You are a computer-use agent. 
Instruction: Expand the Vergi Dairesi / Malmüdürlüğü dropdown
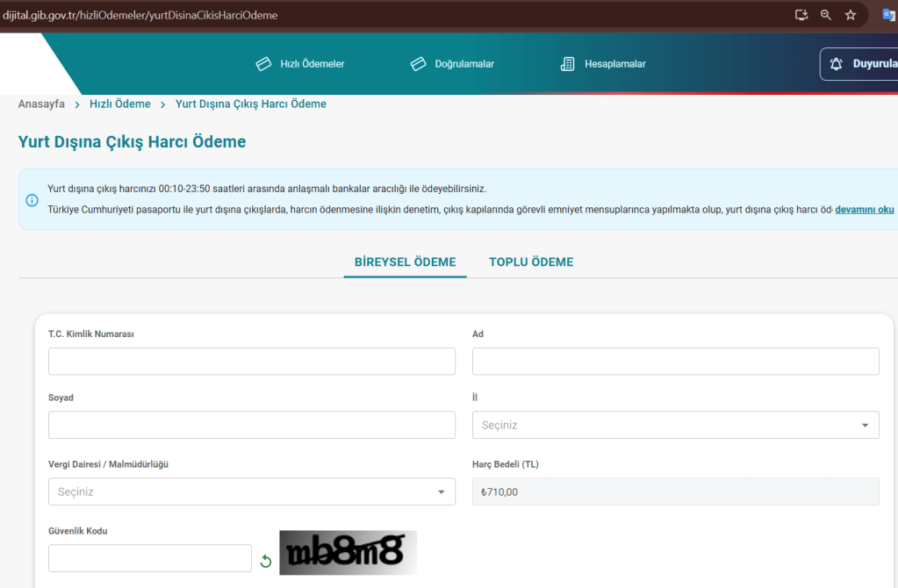point(251,491)
